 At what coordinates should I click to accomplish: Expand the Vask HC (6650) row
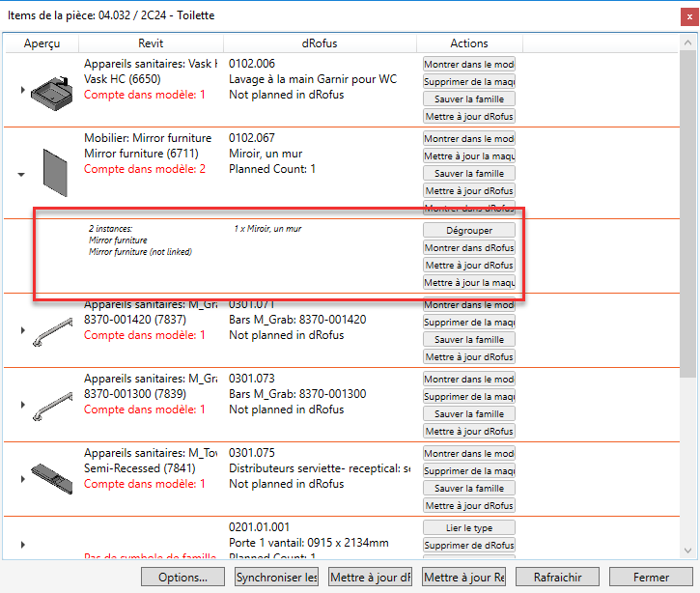coord(21,90)
